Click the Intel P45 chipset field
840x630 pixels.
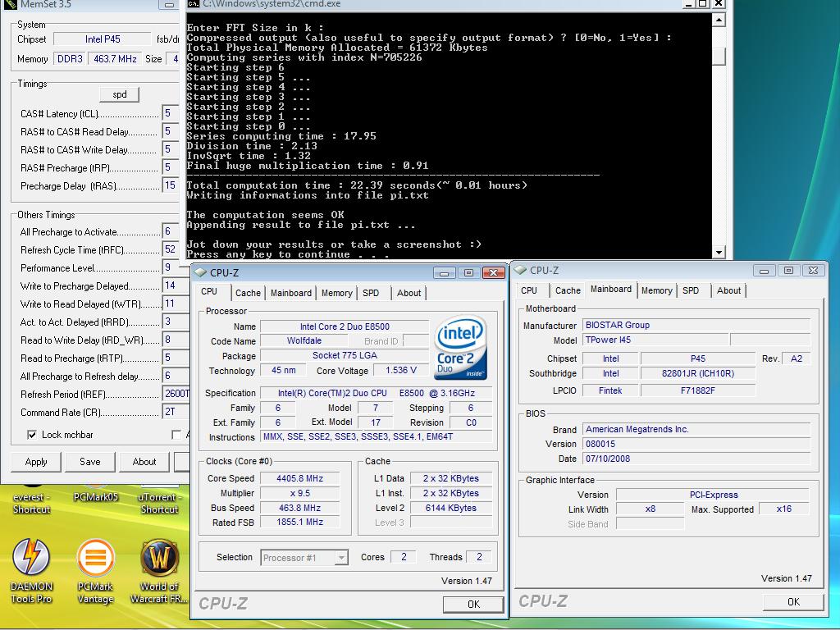[x=103, y=39]
